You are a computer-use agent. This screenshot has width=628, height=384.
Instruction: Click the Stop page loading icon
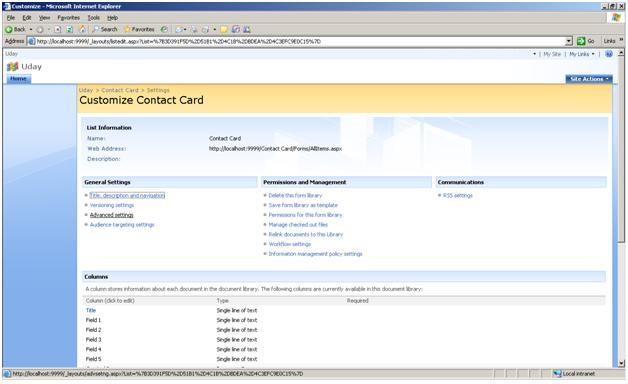click(x=58, y=29)
